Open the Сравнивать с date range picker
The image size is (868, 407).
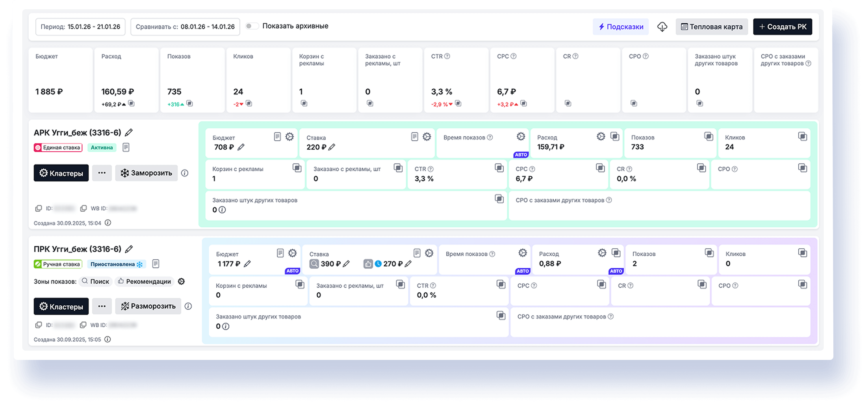point(185,27)
